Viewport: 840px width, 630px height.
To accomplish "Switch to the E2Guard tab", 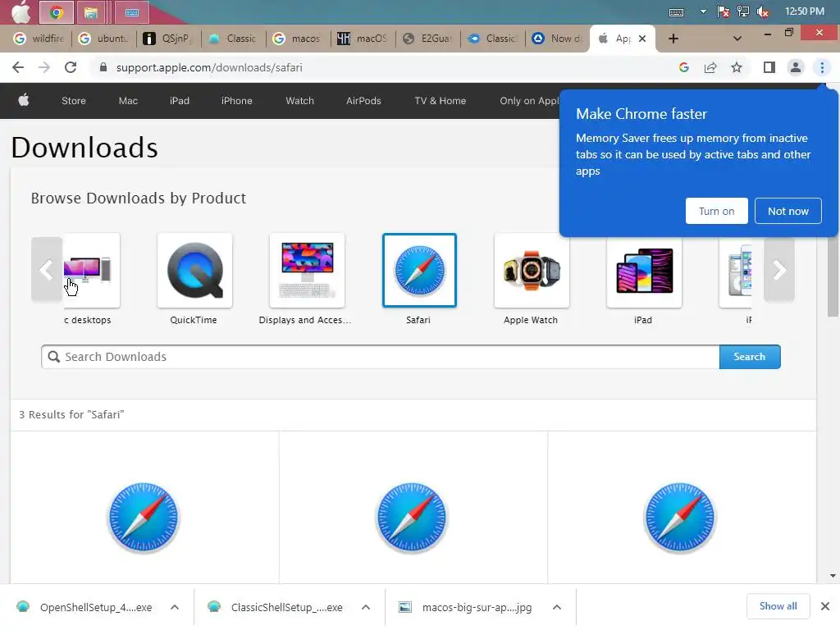I will 428,39.
